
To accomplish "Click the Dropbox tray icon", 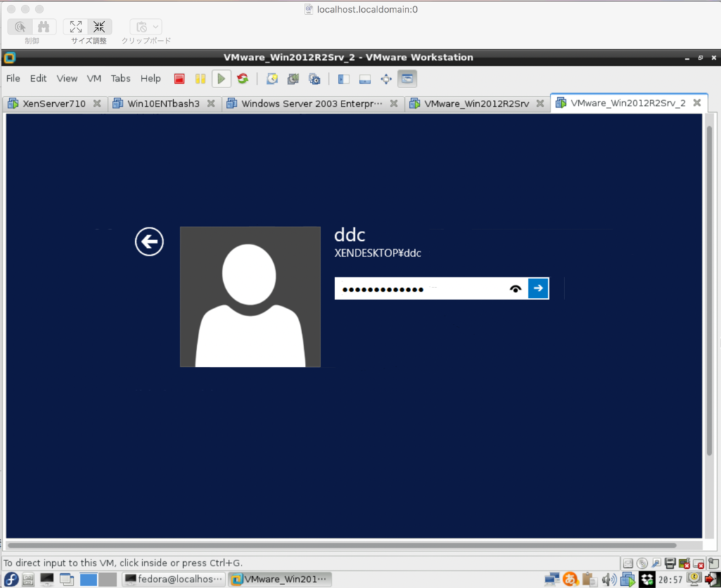I will pyautogui.click(x=647, y=580).
